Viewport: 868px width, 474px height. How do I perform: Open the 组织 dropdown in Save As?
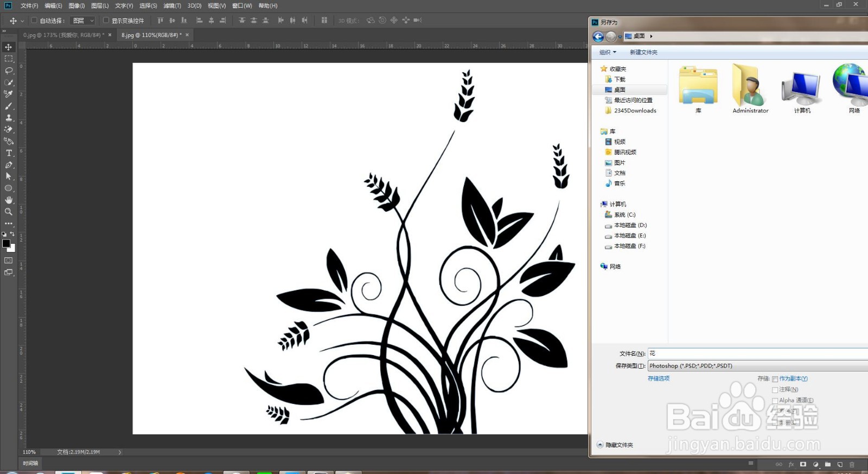(x=608, y=53)
